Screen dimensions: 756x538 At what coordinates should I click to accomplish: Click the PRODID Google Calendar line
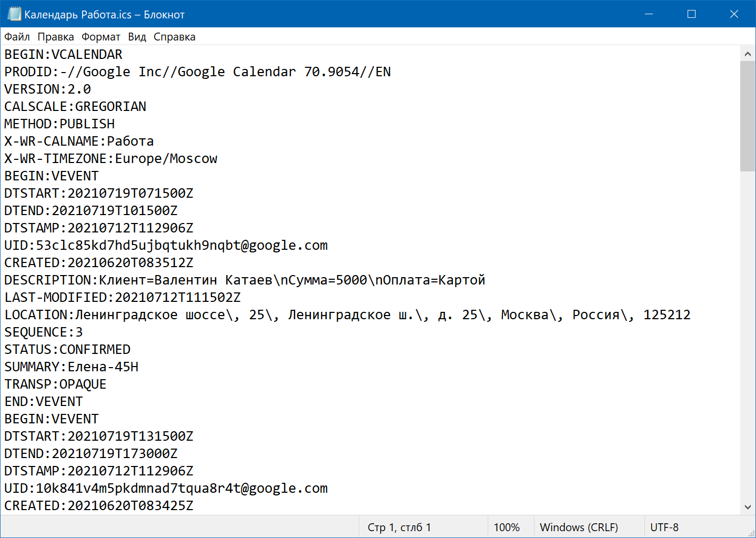click(197, 72)
